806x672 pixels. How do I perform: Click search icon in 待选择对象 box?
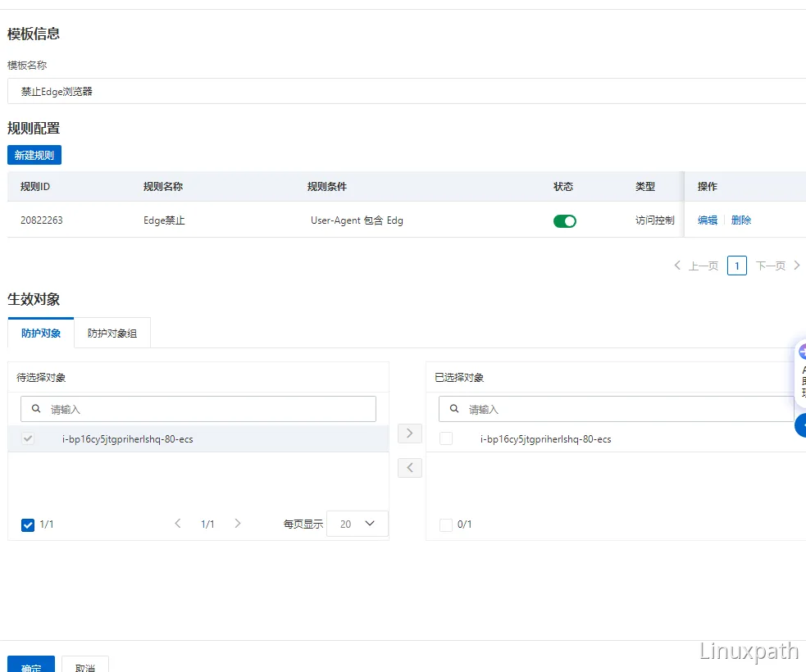(36, 409)
